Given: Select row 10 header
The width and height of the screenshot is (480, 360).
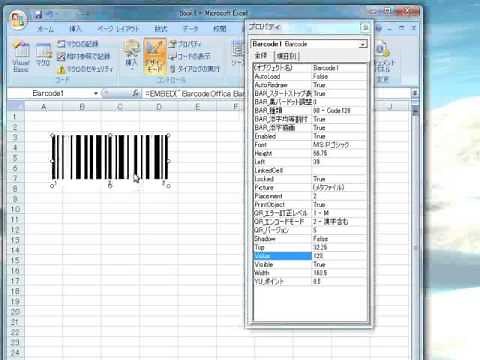Looking at the screenshot, I should (x=15, y=209).
